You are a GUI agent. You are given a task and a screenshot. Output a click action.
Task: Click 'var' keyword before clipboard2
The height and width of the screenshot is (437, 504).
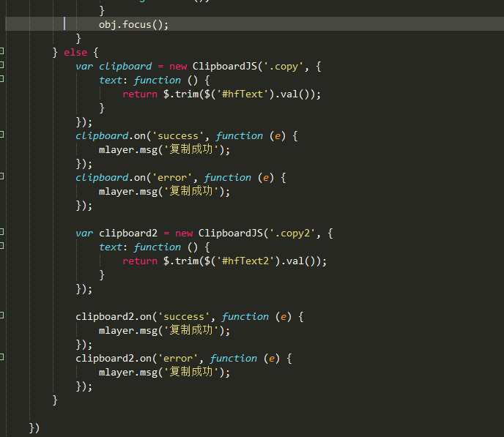coord(84,234)
